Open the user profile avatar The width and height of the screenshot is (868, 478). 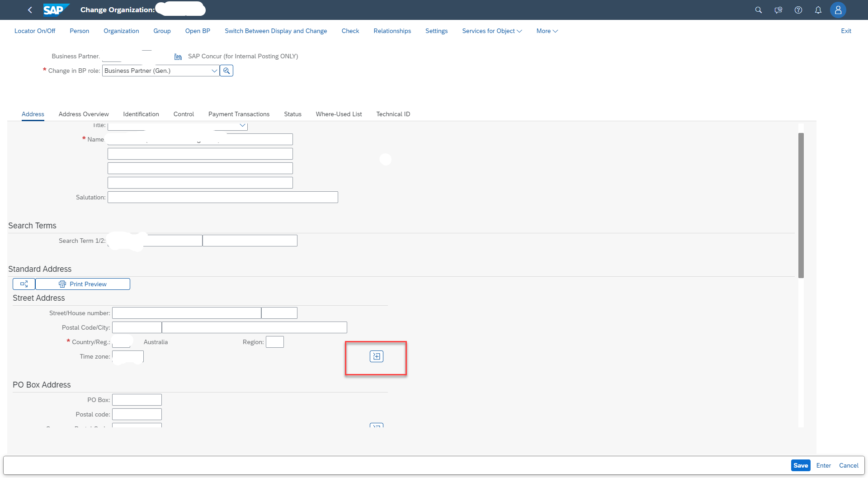[x=838, y=10]
